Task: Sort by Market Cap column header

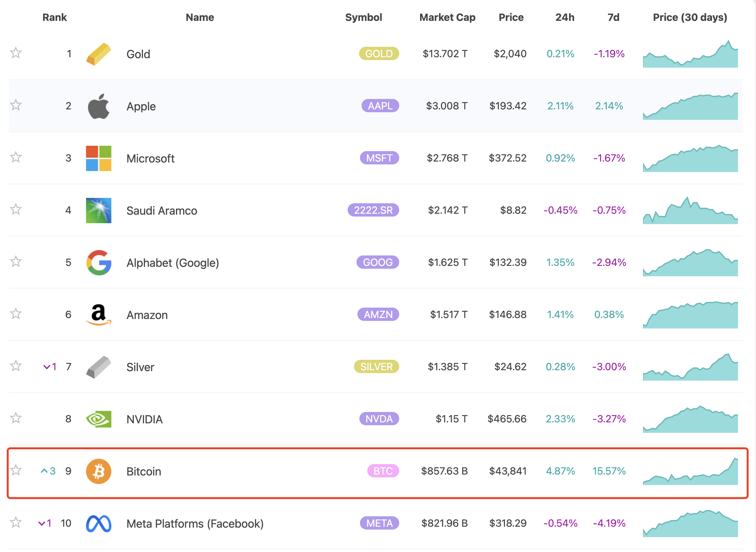Action: click(447, 17)
